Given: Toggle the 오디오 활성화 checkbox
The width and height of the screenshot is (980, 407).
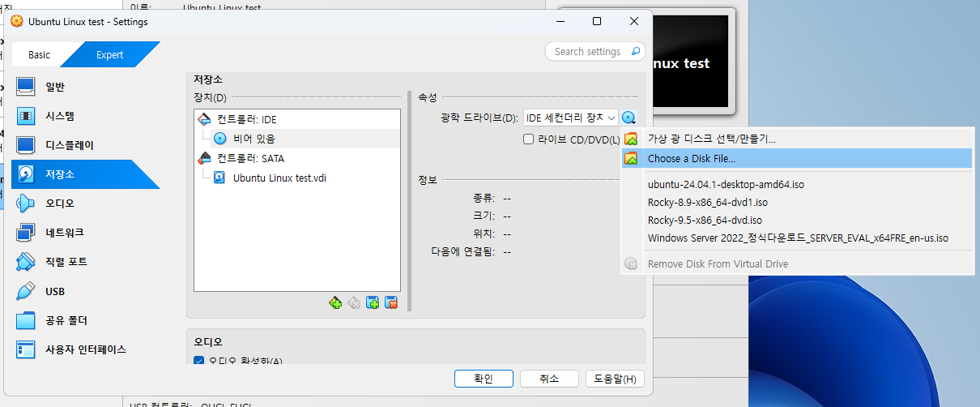Looking at the screenshot, I should coord(199,362).
